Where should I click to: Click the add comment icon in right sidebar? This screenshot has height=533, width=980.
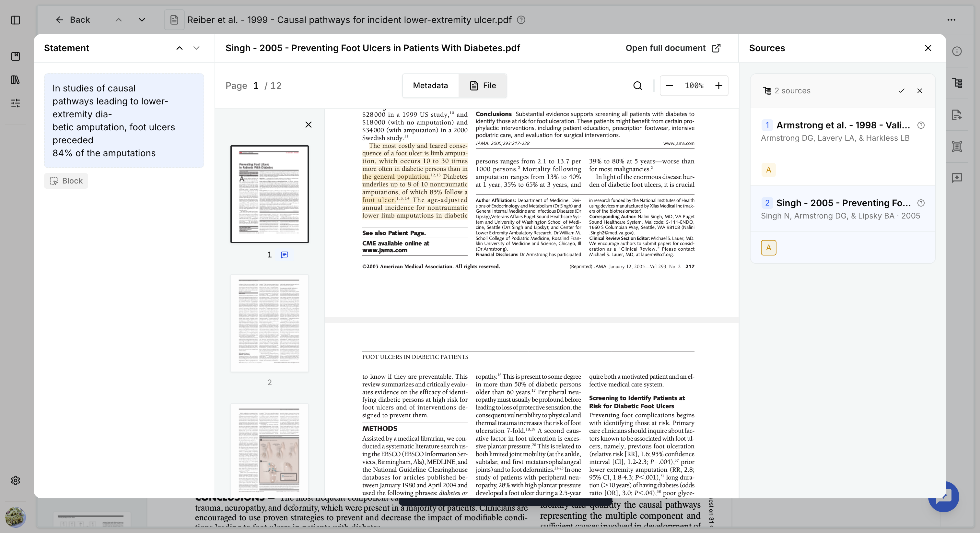[x=957, y=178]
